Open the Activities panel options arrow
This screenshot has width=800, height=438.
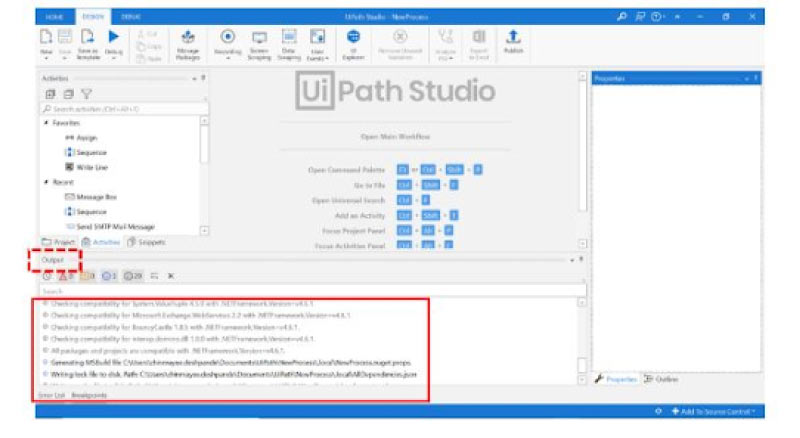194,79
